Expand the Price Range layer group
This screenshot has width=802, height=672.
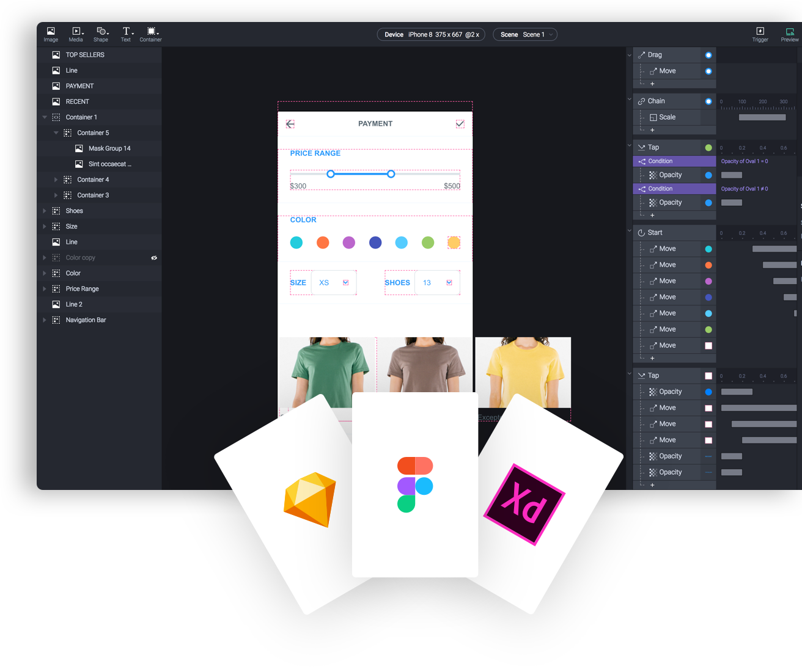point(45,289)
